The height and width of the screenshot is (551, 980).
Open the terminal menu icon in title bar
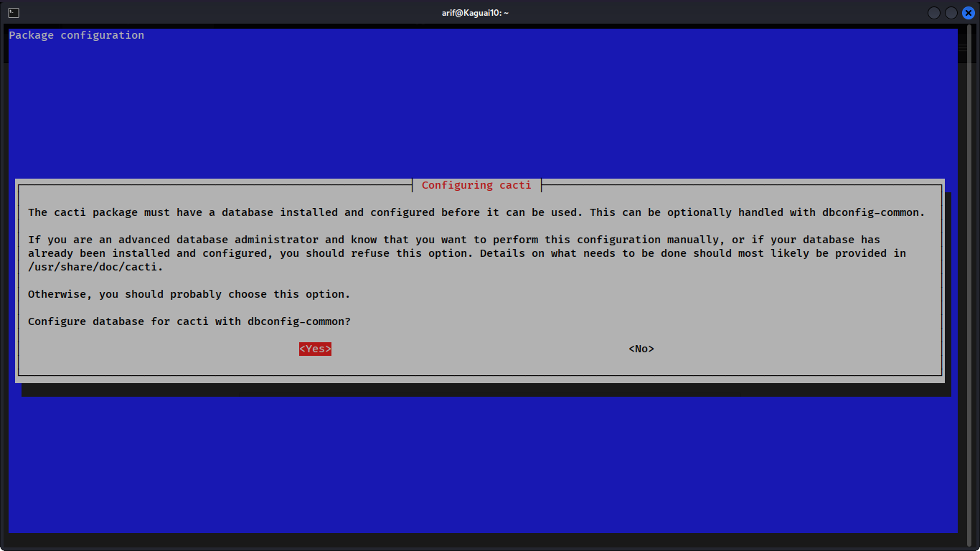13,13
